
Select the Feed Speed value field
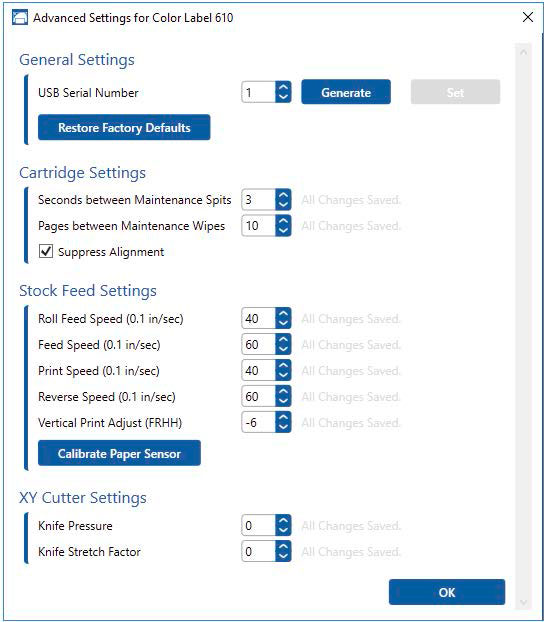pyautogui.click(x=258, y=344)
